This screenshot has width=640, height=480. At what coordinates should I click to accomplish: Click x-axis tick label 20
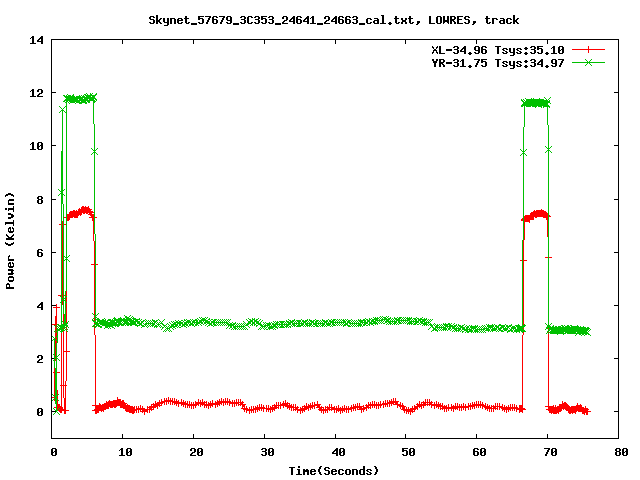click(196, 452)
